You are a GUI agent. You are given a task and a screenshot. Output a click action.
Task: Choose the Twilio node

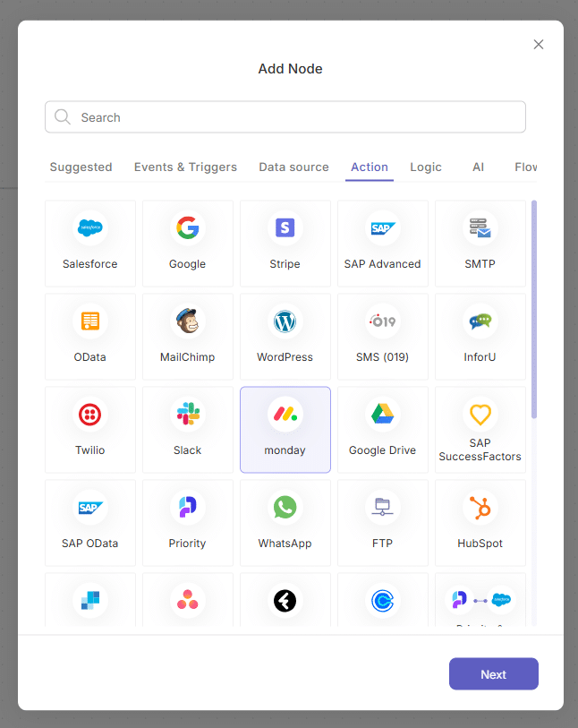pyautogui.click(x=90, y=430)
